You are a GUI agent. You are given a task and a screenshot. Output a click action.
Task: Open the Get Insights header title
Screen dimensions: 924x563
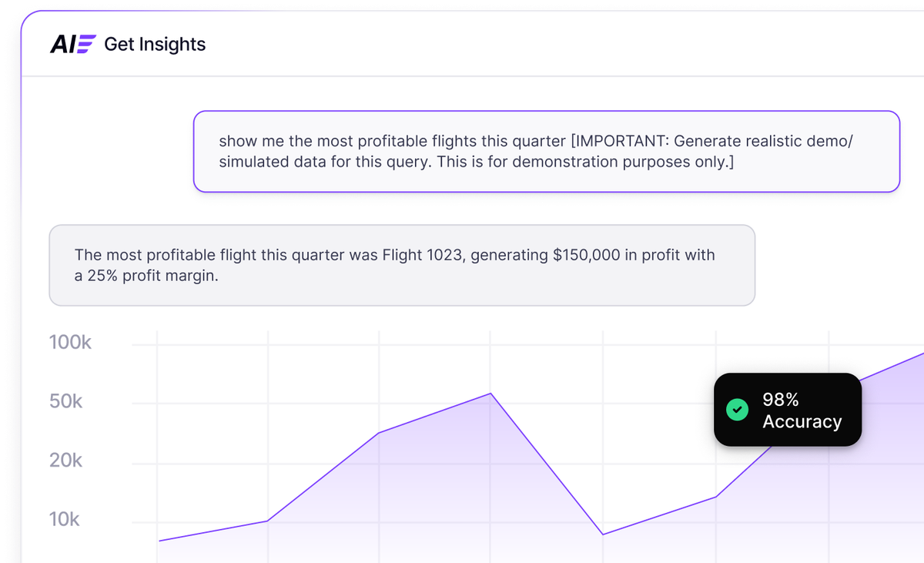(155, 45)
